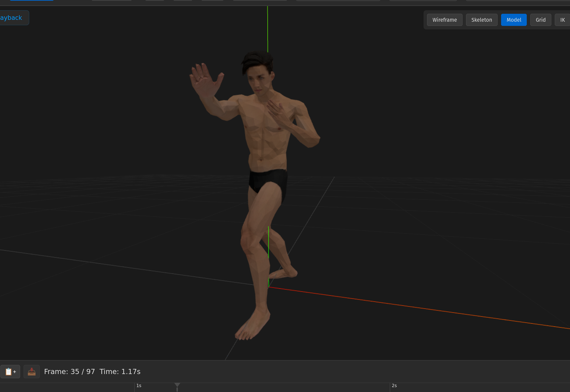Viewport: 570px width, 392px height.
Task: Click the 2s mark on timeline
Action: point(394,386)
